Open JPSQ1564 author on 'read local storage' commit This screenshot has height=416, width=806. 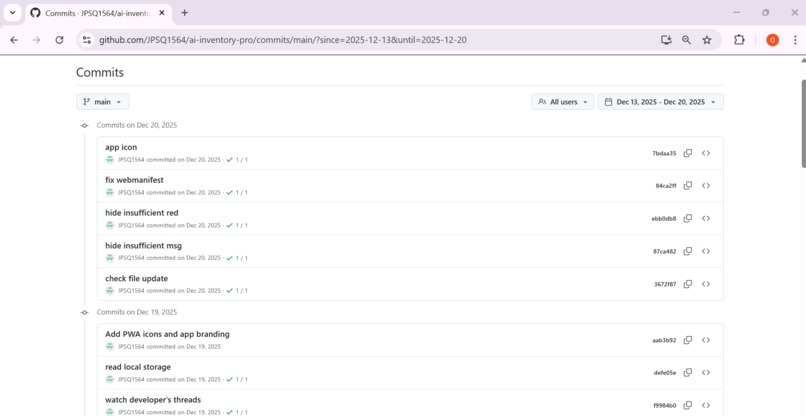[x=131, y=379]
